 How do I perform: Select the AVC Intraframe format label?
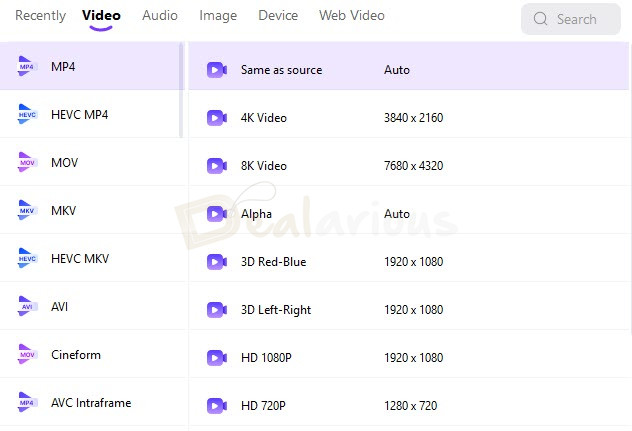[x=91, y=402]
